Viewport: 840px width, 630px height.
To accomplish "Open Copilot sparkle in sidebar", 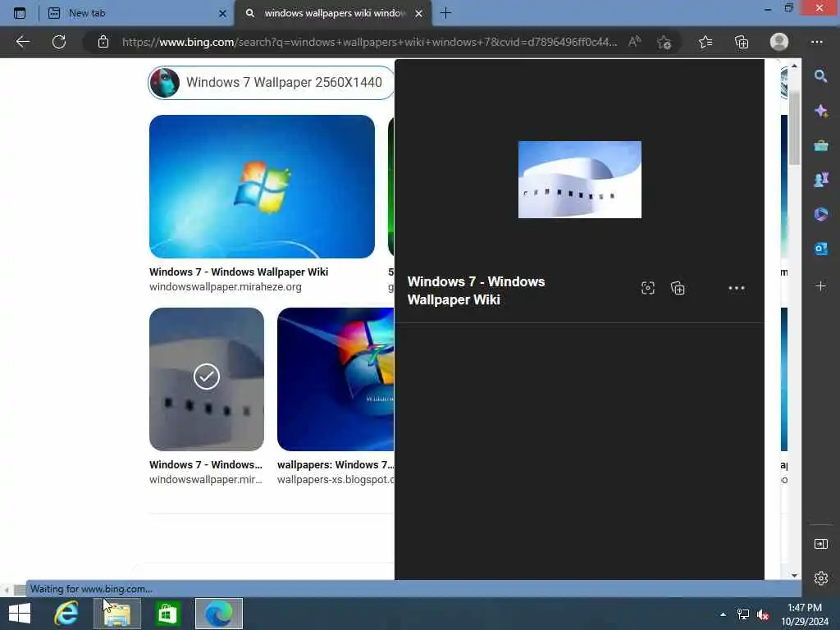I will 820,111.
